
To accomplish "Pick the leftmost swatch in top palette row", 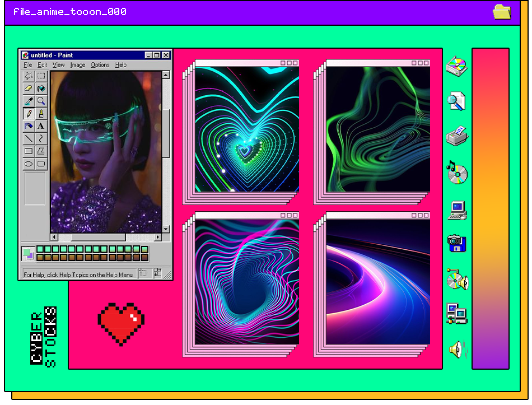I will (40, 249).
